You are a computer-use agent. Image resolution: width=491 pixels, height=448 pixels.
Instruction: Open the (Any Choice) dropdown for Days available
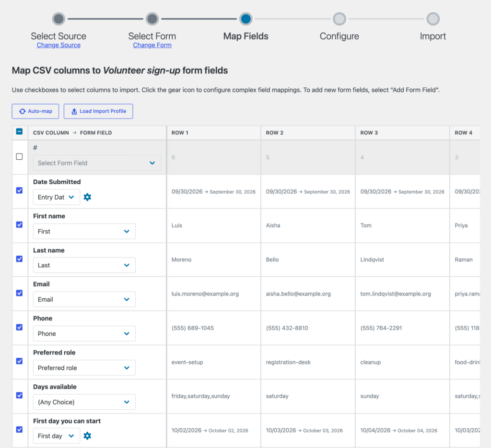pos(84,402)
